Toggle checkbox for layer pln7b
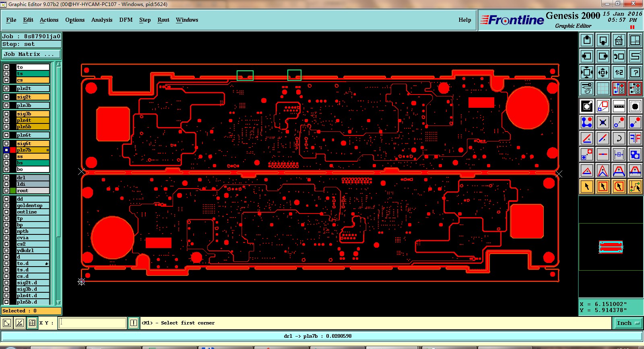Screen dimensions: 644x349 pyautogui.click(x=6, y=150)
